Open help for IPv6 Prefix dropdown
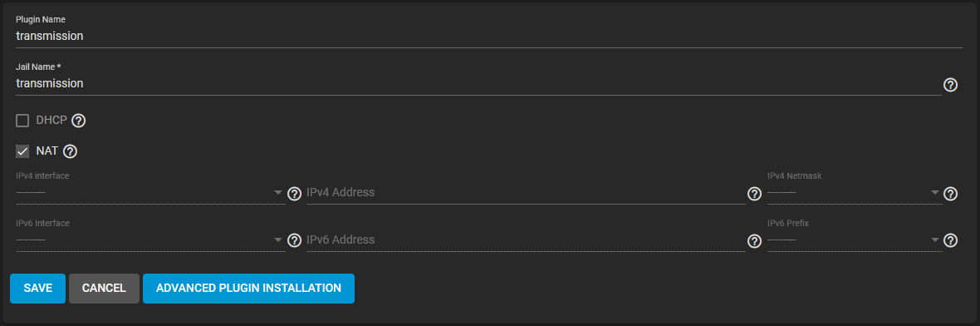 950,241
